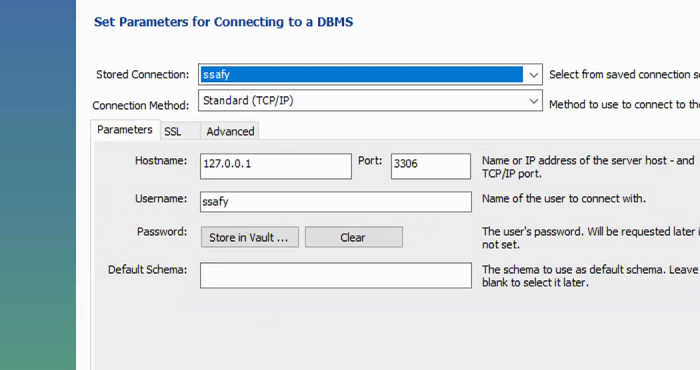Click the Port label
Image resolution: width=700 pixels, height=370 pixels.
click(370, 161)
